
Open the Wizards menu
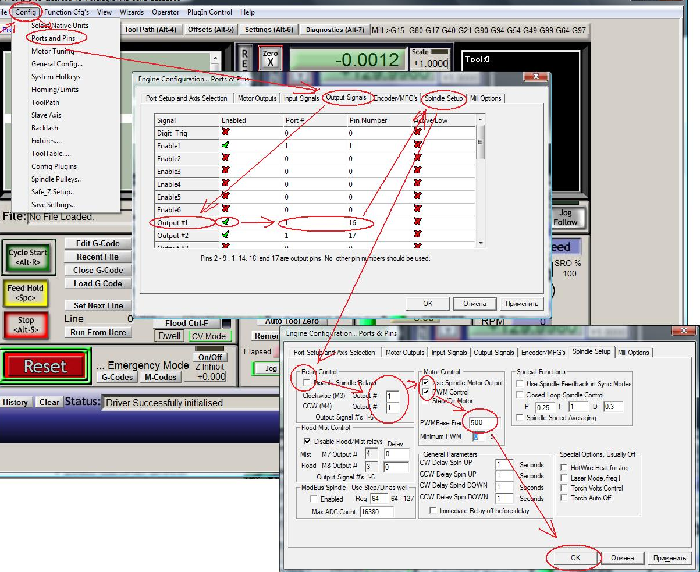[x=132, y=12]
